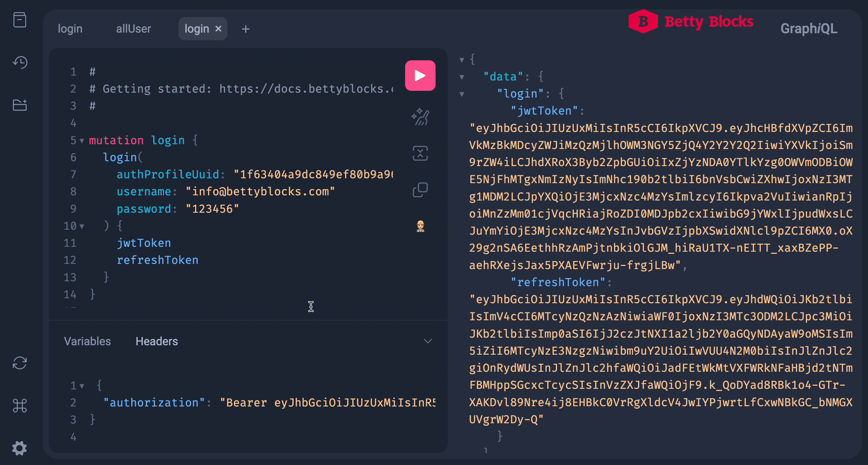The width and height of the screenshot is (868, 465).
Task: Click the authProfileUuid argument name
Action: 168,174
